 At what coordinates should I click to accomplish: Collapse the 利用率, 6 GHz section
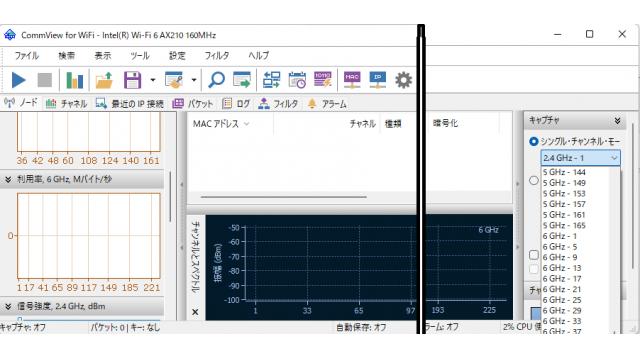coord(8,179)
